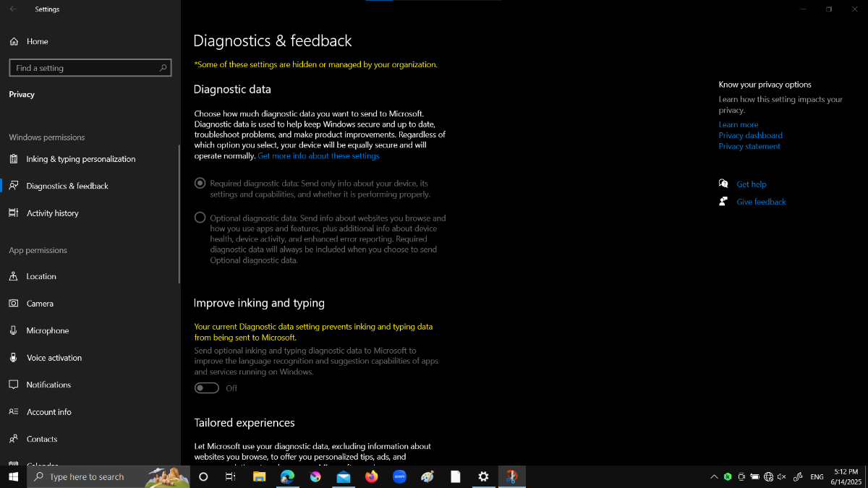The width and height of the screenshot is (868, 488).
Task: Open Task View from the taskbar
Action: 231,477
